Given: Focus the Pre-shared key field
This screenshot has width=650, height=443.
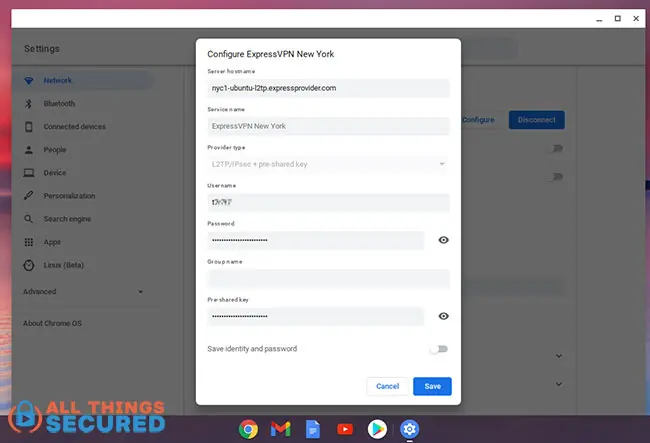Looking at the screenshot, I should (316, 316).
